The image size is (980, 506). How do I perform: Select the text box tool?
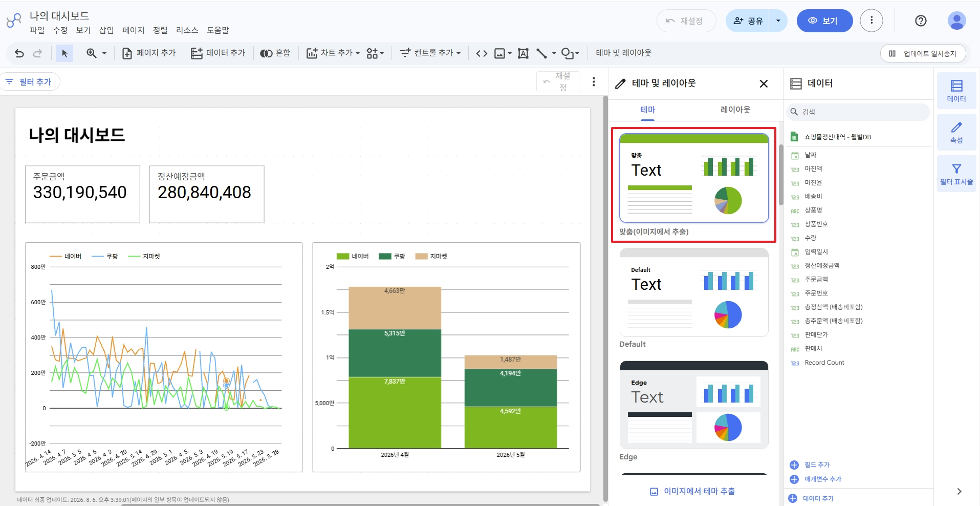[x=523, y=53]
